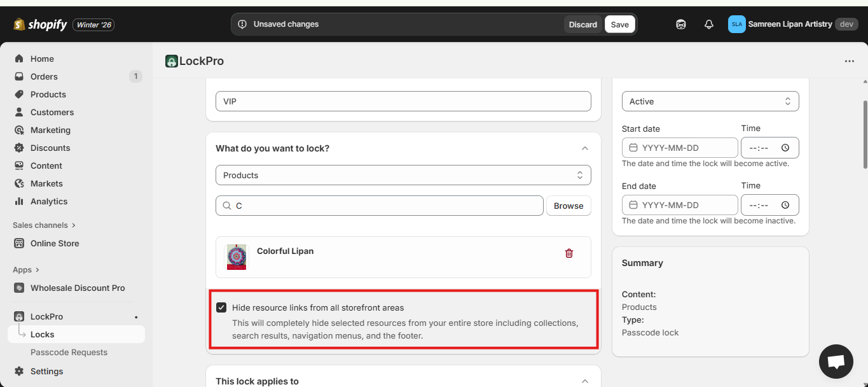Image resolution: width=868 pixels, height=387 pixels.
Task: Open the start time clock picker
Action: point(785,148)
